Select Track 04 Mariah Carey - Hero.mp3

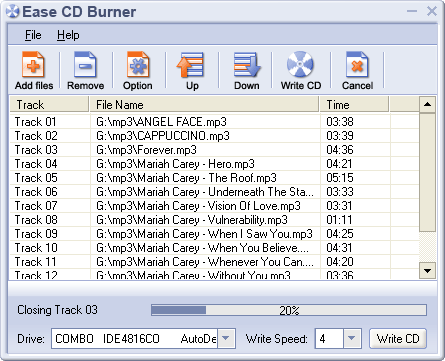214,164
